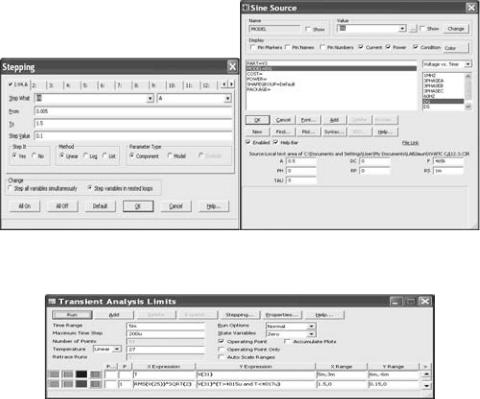The height and width of the screenshot is (399, 480).
Task: Click the Stepping... button in Transient Analysis Limits
Action: point(239,315)
